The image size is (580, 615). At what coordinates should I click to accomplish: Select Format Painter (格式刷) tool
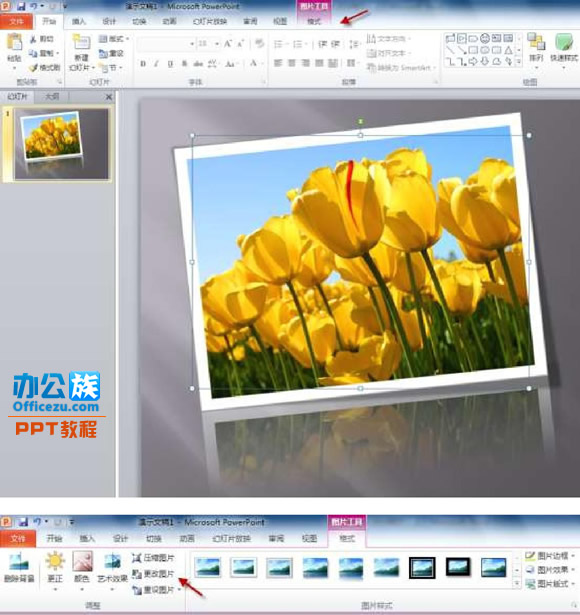pos(45,67)
